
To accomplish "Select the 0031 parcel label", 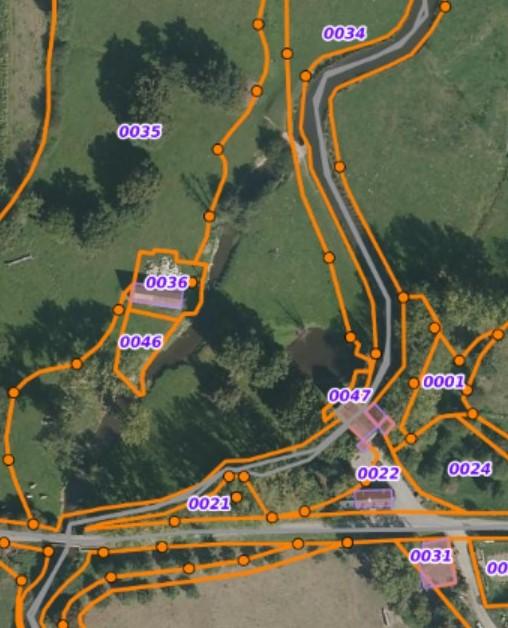I will pos(431,556).
